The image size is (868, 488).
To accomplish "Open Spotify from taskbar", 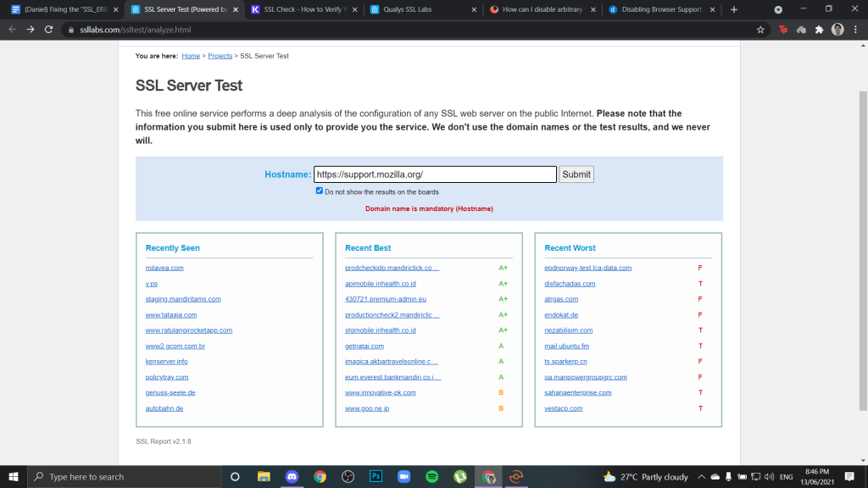I will (431, 476).
